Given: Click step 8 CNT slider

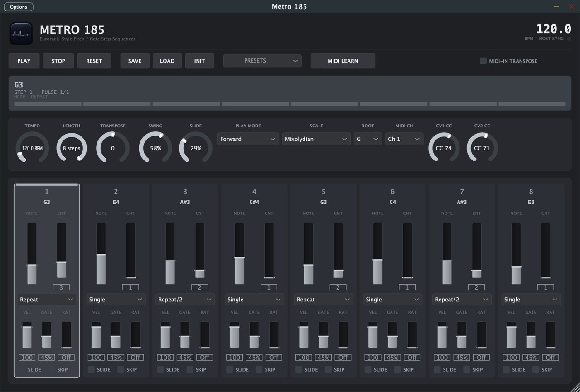Looking at the screenshot, I should (x=546, y=250).
